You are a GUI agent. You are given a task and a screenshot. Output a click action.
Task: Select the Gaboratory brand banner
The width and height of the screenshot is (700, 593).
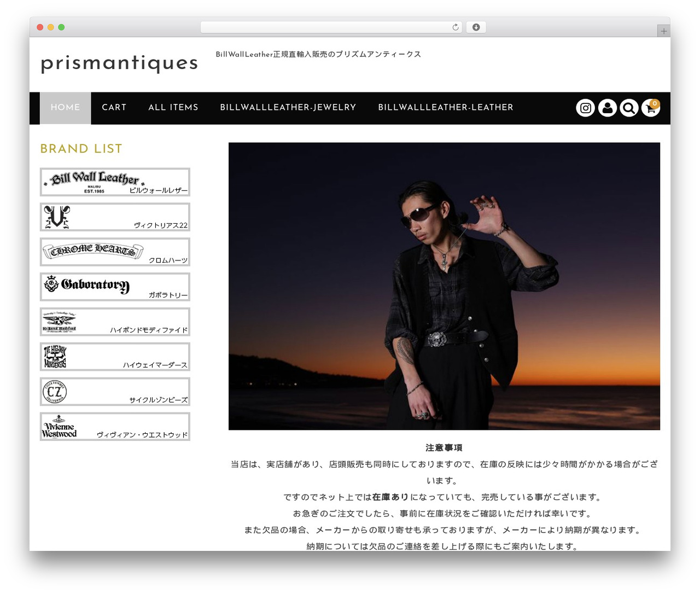point(115,287)
